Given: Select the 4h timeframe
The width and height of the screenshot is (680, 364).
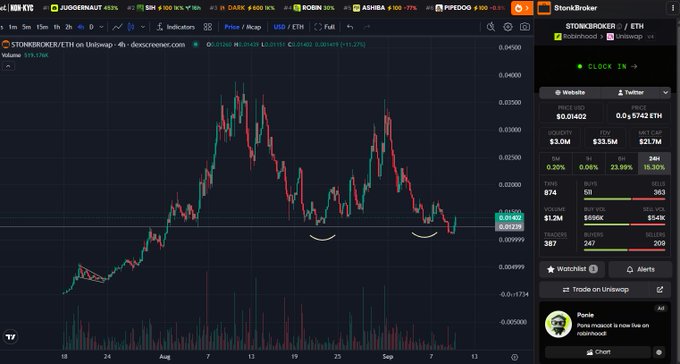Looking at the screenshot, I should pos(81,27).
